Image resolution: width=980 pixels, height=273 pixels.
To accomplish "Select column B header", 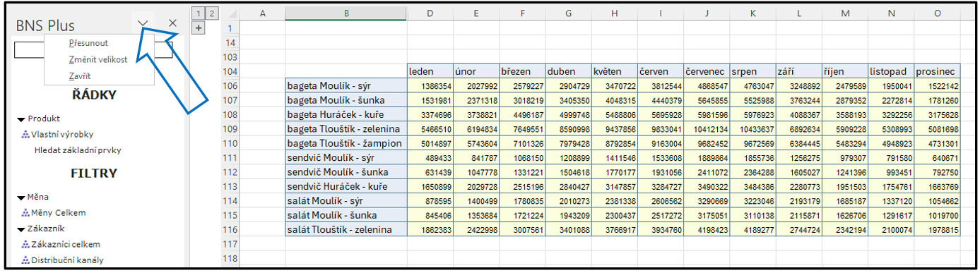I will click(346, 13).
